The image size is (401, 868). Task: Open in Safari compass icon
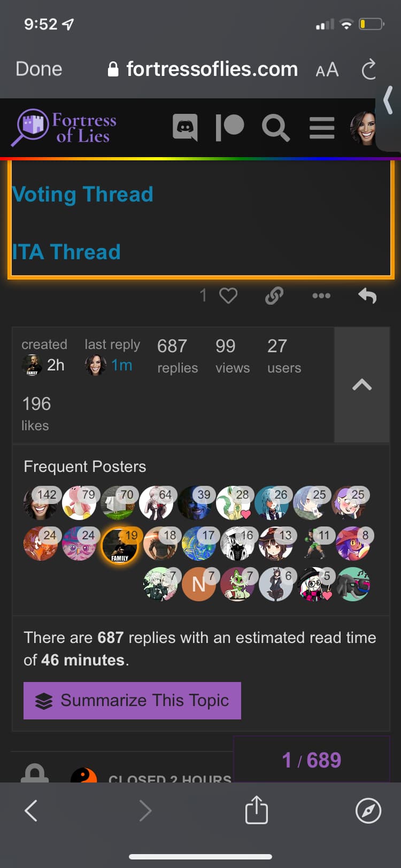[x=368, y=810]
